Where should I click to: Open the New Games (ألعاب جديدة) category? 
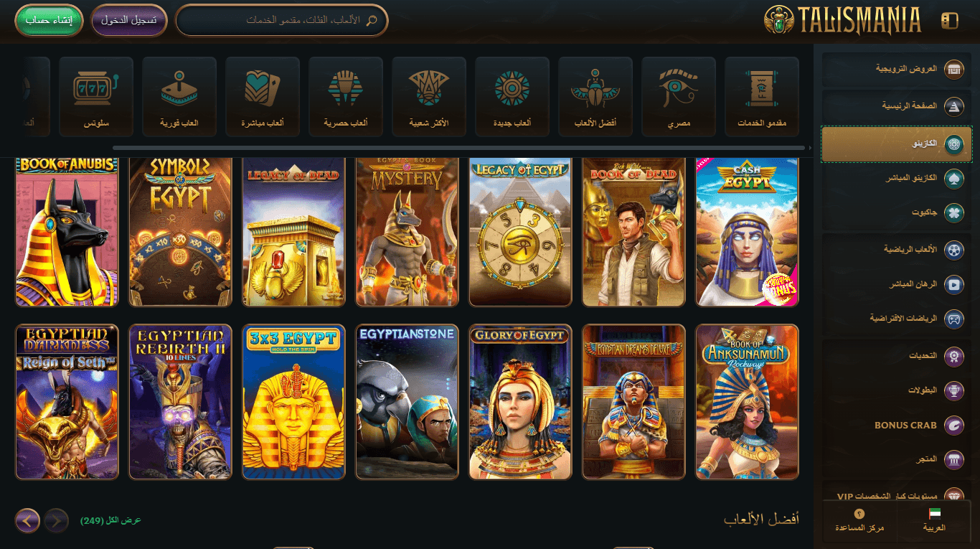(x=512, y=97)
